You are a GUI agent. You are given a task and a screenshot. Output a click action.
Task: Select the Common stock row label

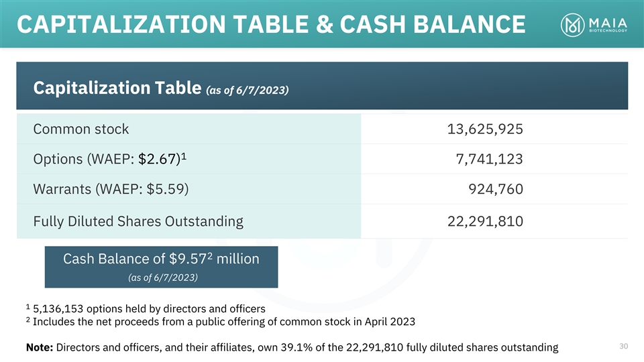coord(81,129)
